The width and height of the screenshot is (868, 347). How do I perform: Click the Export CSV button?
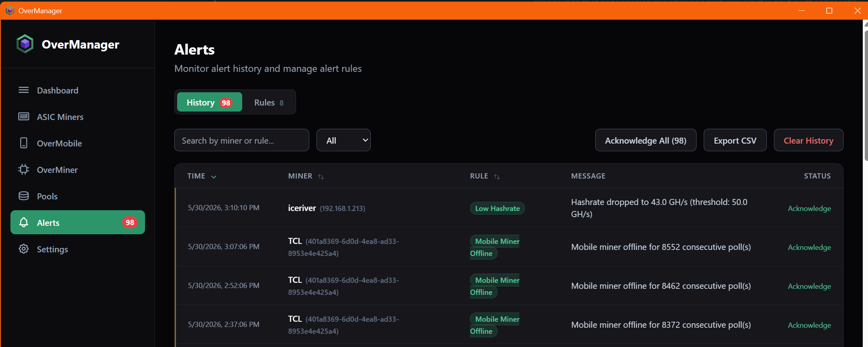coord(735,140)
